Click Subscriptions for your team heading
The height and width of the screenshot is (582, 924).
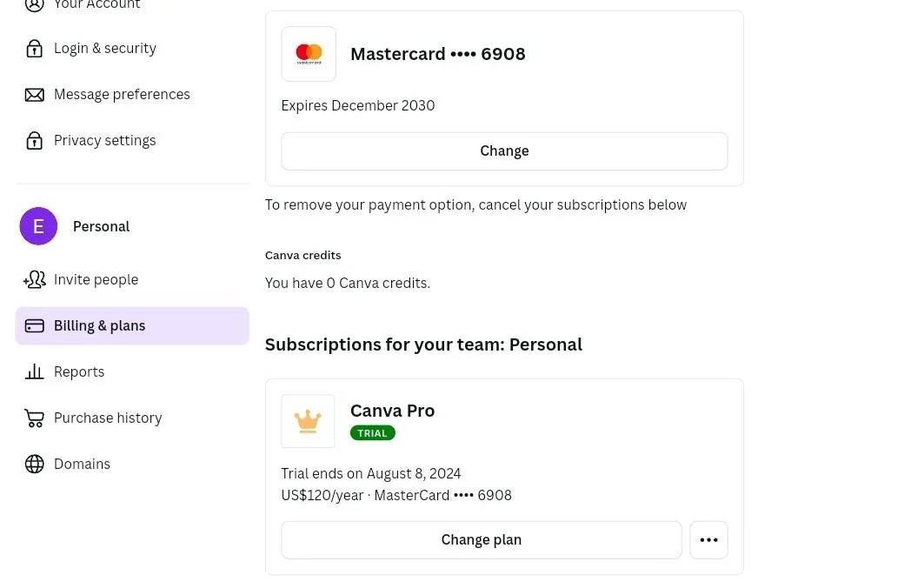(423, 345)
